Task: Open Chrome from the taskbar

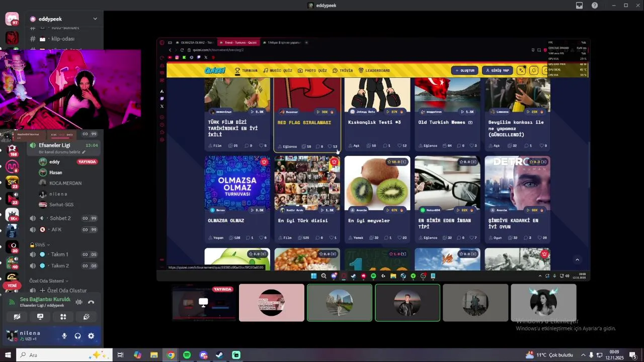Action: [171, 355]
